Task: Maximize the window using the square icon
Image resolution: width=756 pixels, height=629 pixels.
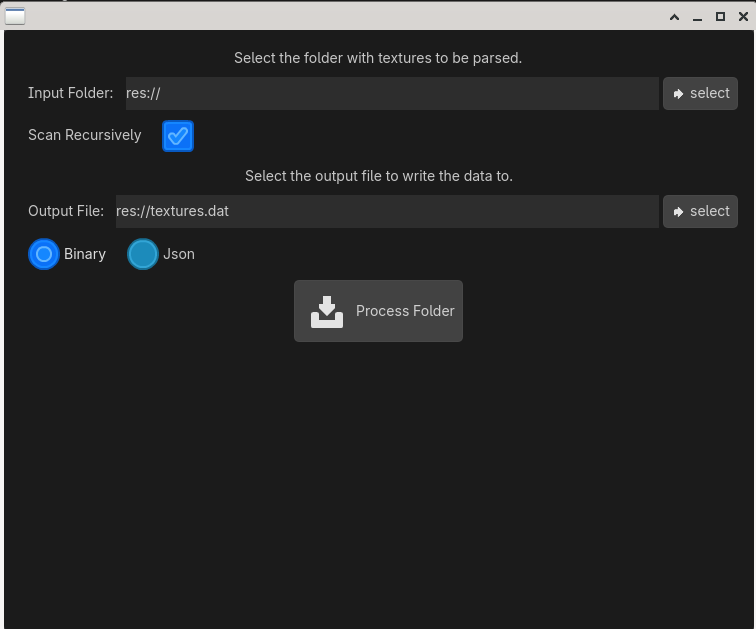Action: [x=720, y=17]
